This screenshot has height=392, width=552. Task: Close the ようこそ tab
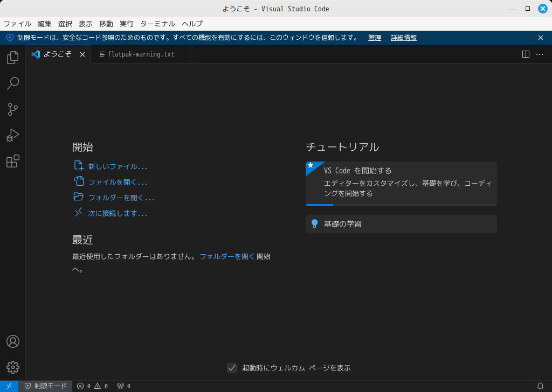(82, 54)
